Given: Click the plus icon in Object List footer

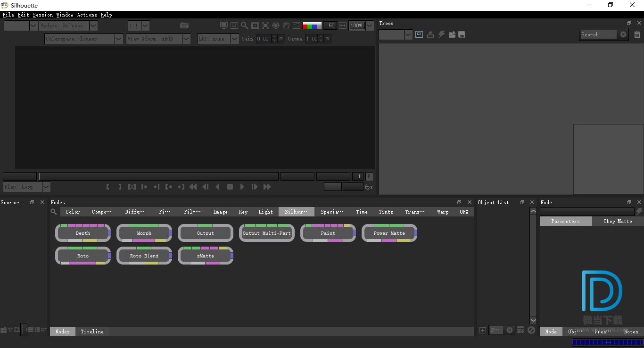Looking at the screenshot, I should pyautogui.click(x=483, y=330).
